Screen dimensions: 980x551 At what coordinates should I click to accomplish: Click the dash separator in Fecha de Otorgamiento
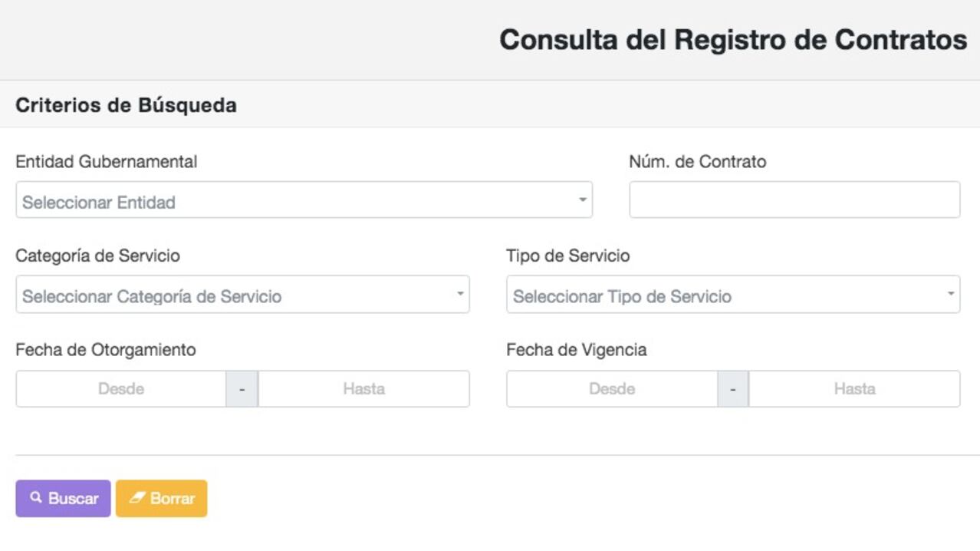pyautogui.click(x=242, y=389)
